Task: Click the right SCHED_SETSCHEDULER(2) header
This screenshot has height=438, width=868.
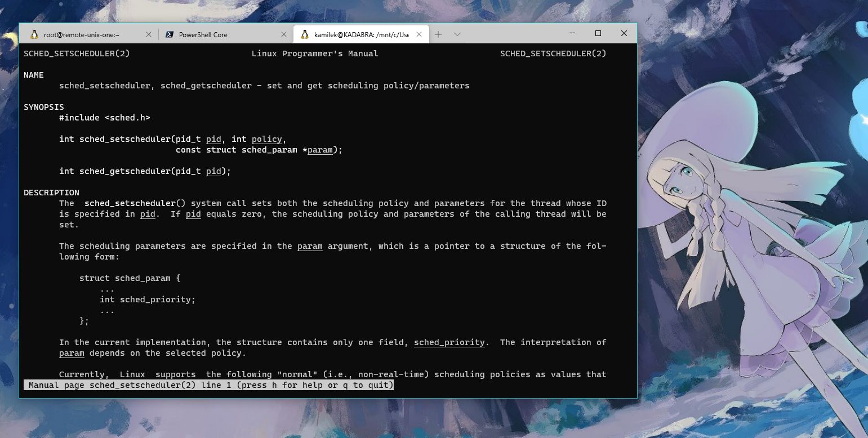Action: (553, 53)
